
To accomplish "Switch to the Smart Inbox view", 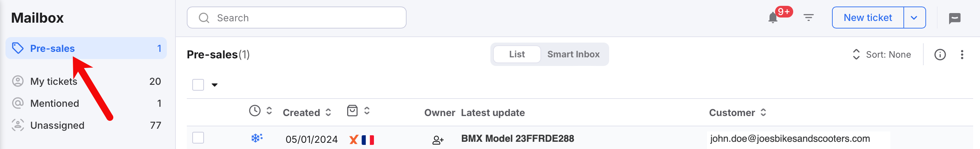I will 573,54.
